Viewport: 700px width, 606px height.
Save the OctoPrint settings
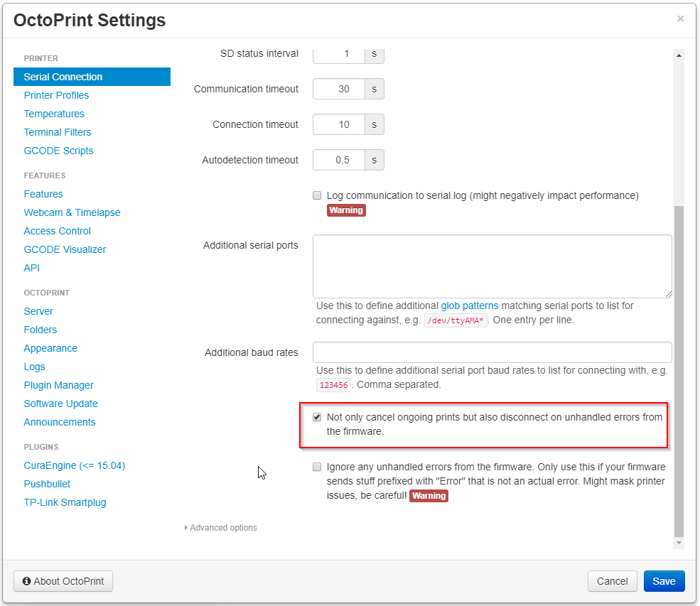(x=664, y=580)
